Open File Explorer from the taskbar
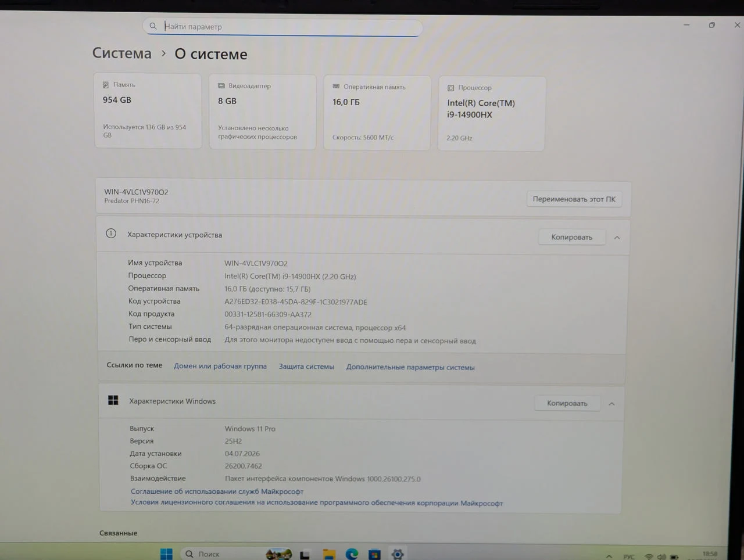This screenshot has height=560, width=744. (x=329, y=554)
